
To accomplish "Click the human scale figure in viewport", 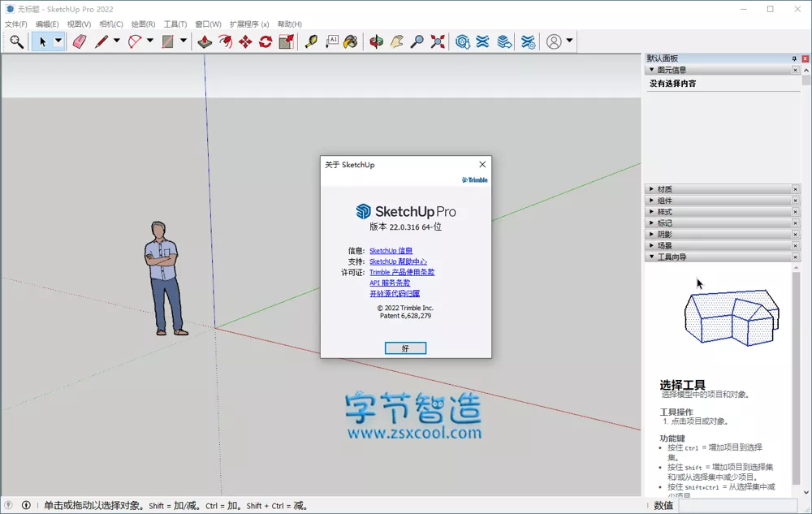I will click(x=165, y=279).
